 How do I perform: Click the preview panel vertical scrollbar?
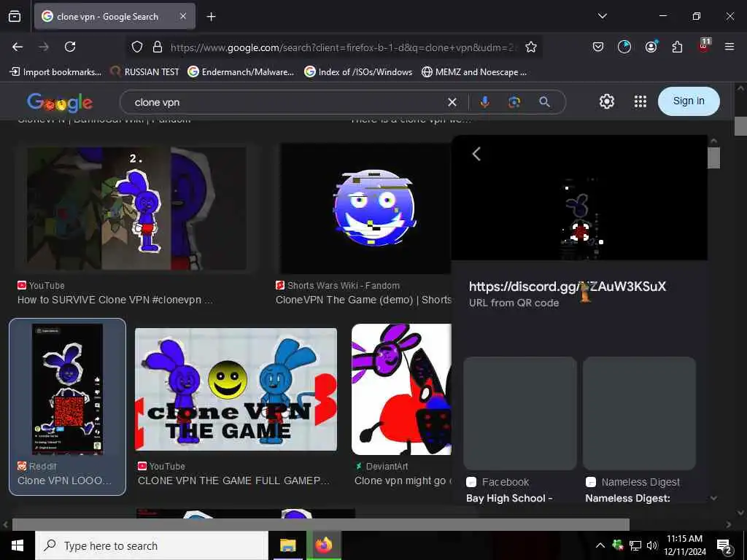(713, 157)
